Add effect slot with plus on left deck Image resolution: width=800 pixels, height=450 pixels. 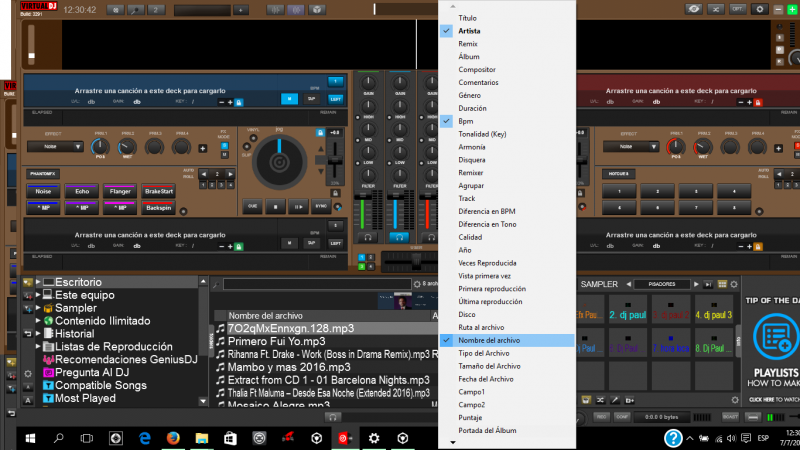tap(203, 148)
